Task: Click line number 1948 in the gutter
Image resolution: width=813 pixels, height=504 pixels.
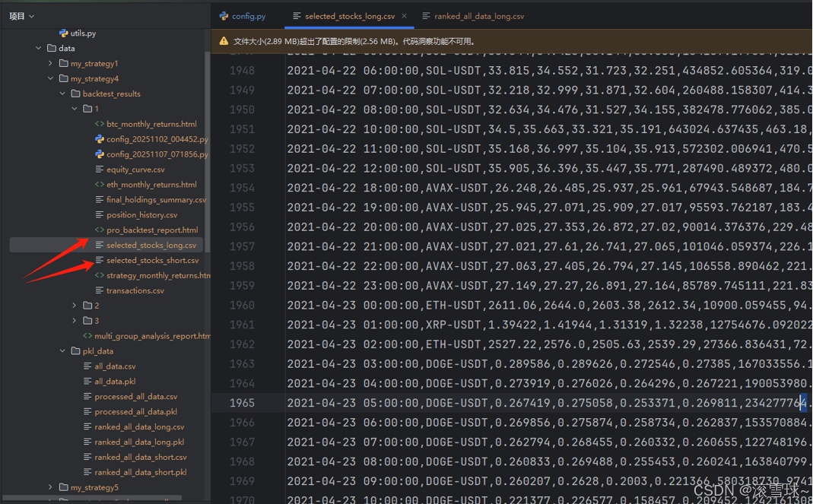Action: click(242, 71)
